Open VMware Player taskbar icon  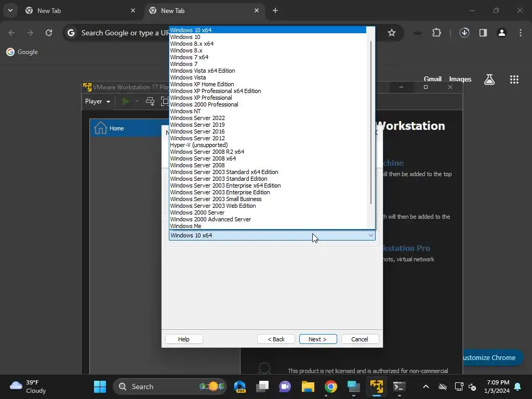coord(376,387)
